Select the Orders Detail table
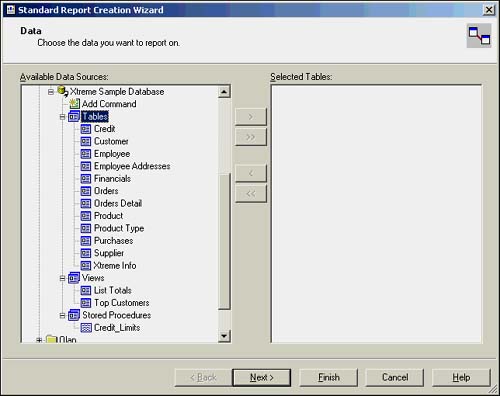 click(118, 203)
